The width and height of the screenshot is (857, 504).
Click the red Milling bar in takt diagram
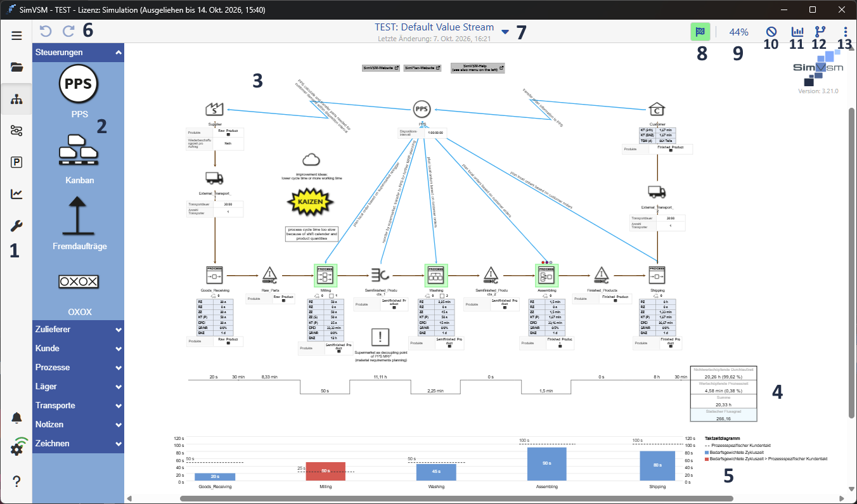point(325,471)
